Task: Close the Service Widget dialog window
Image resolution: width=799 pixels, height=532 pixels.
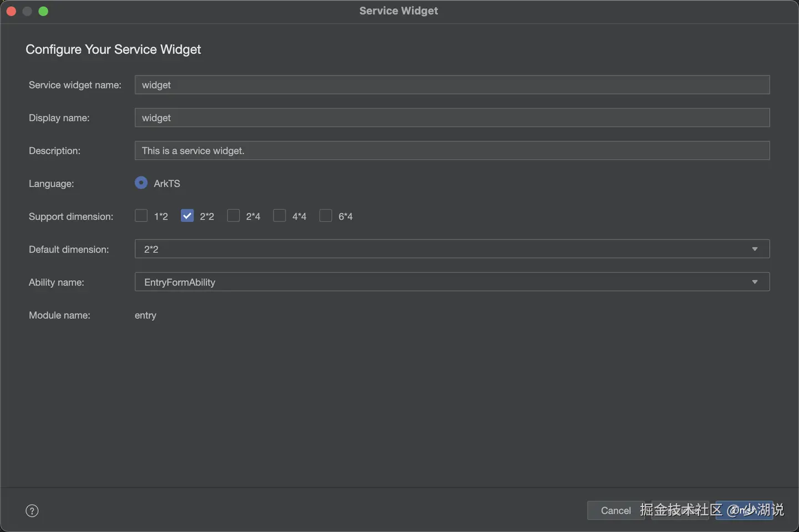Action: tap(11, 11)
